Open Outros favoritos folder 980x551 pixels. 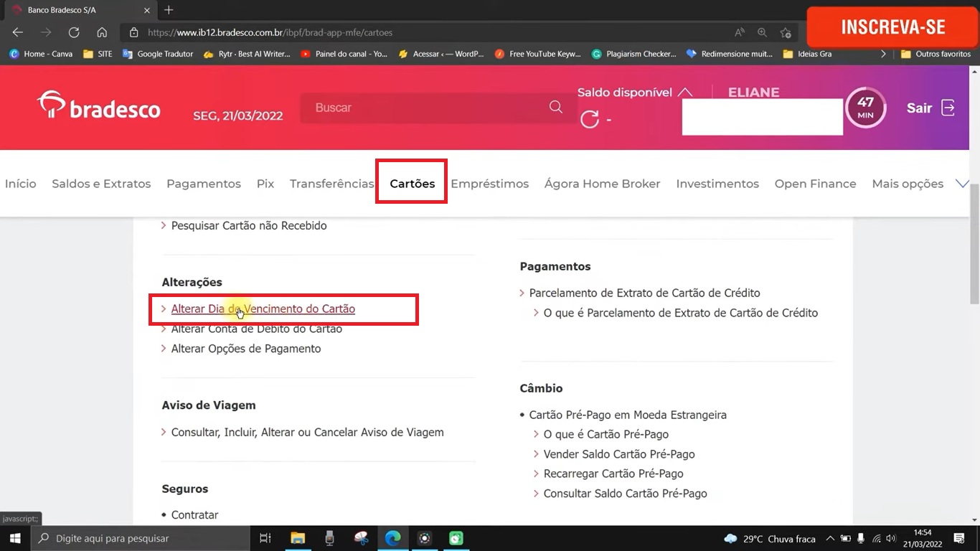(936, 54)
